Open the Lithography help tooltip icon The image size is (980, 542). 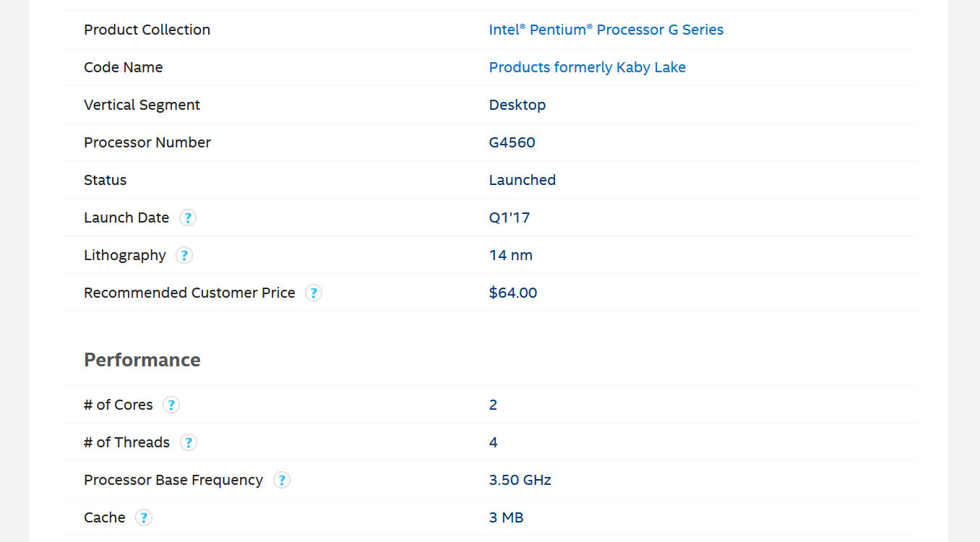(x=184, y=255)
